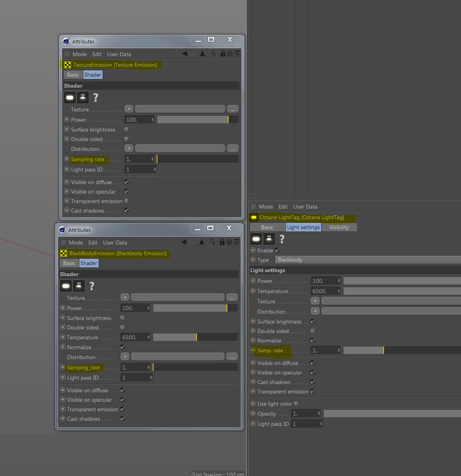This screenshot has width=461, height=476.
Task: Click Texture browse ellipsis button in Blackbody Emission window
Action: (232, 297)
